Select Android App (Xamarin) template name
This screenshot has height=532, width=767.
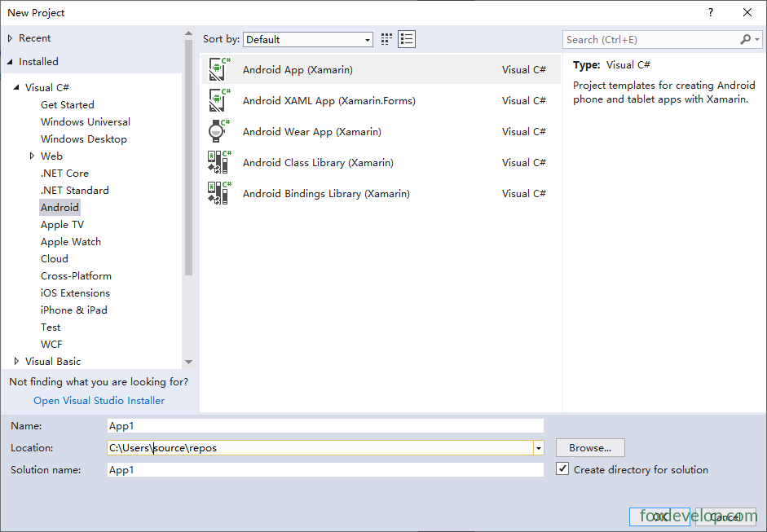click(298, 69)
